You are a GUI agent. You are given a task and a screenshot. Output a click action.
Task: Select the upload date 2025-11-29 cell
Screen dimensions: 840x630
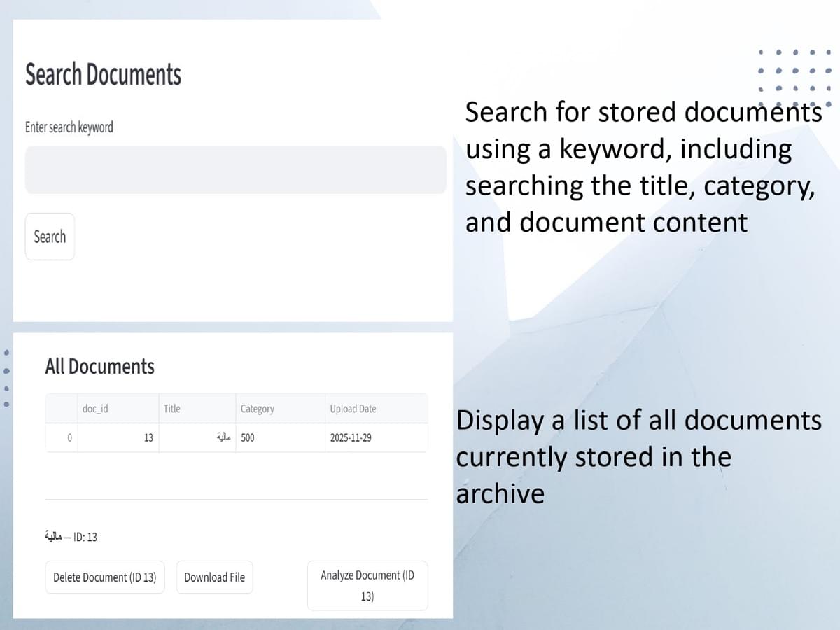pos(377,438)
